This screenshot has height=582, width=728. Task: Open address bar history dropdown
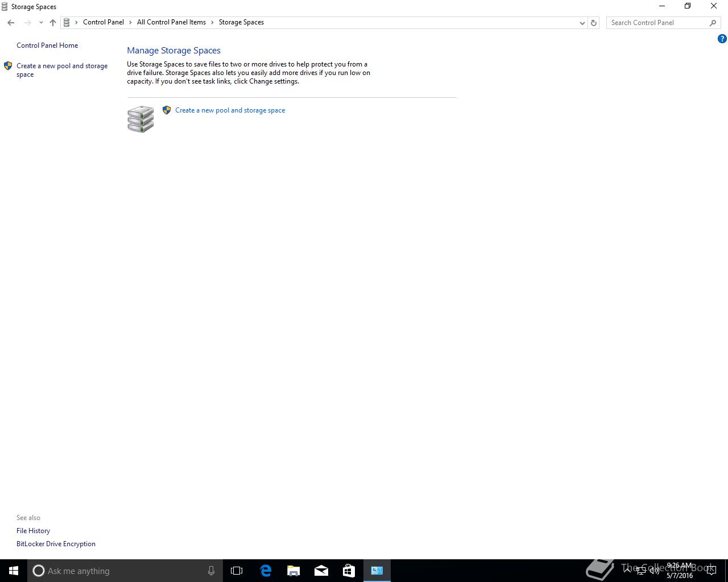[x=582, y=23]
